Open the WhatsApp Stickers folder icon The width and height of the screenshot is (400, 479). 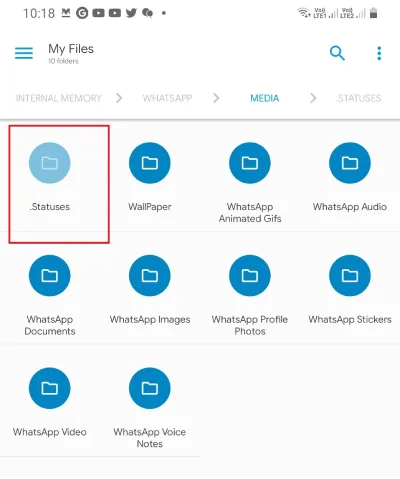tap(350, 276)
